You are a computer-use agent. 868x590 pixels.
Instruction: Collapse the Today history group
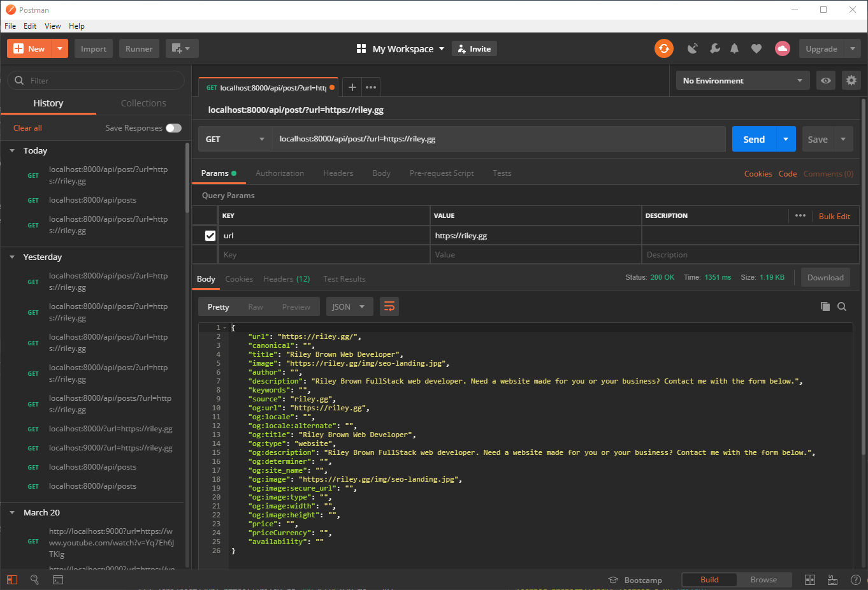point(12,150)
